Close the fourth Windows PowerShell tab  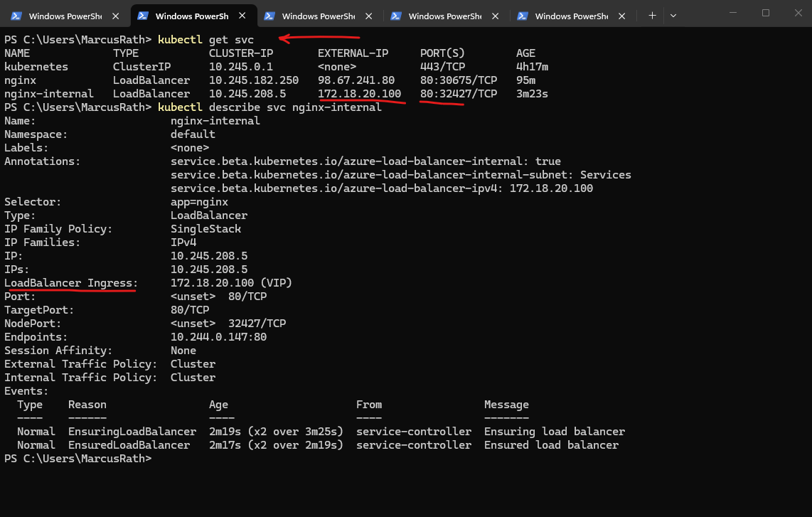(x=496, y=16)
